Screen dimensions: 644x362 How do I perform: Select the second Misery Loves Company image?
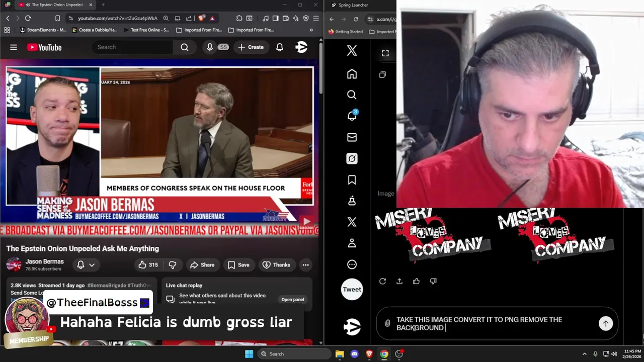[556, 235]
